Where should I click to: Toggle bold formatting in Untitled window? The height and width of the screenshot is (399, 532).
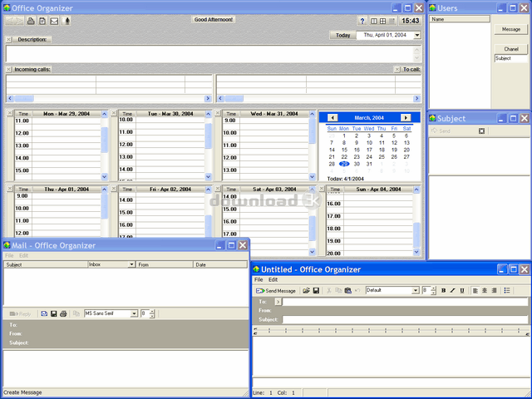[443, 290]
